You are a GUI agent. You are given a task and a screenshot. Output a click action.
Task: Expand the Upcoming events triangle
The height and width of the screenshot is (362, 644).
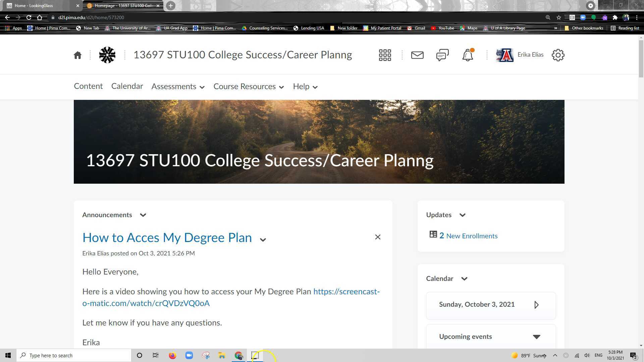click(537, 337)
